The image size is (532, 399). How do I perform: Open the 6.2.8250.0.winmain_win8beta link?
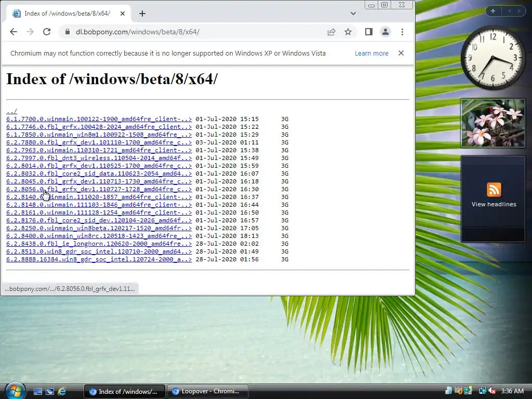tap(99, 229)
